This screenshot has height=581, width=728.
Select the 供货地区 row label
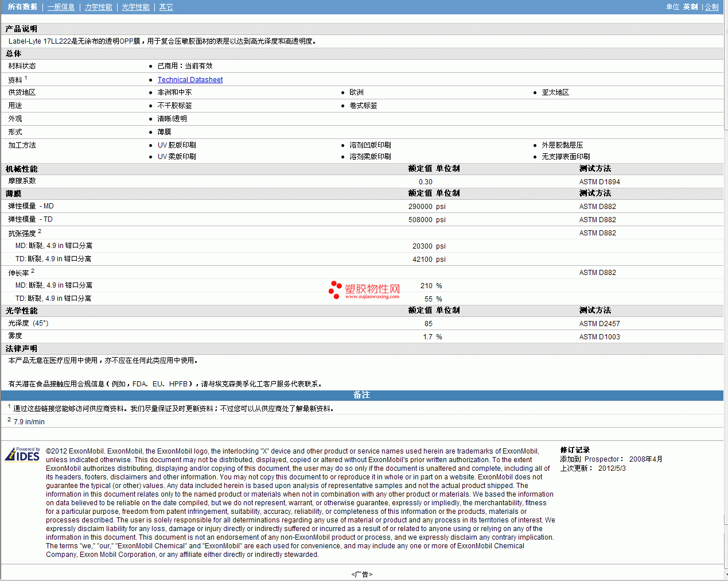22,92
